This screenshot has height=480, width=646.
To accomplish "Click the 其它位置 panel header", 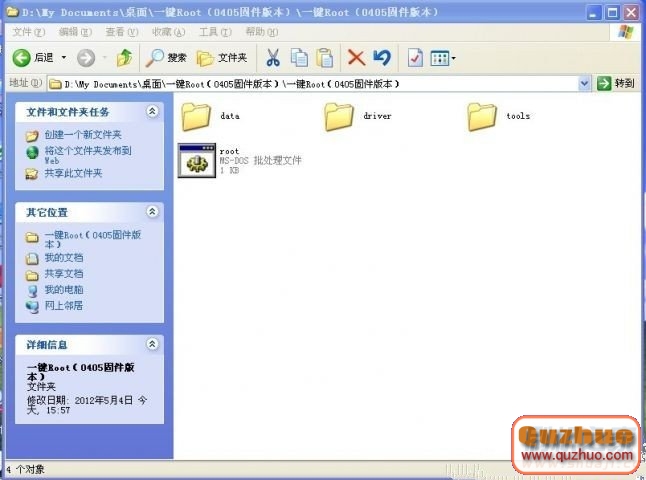I will pos(89,212).
